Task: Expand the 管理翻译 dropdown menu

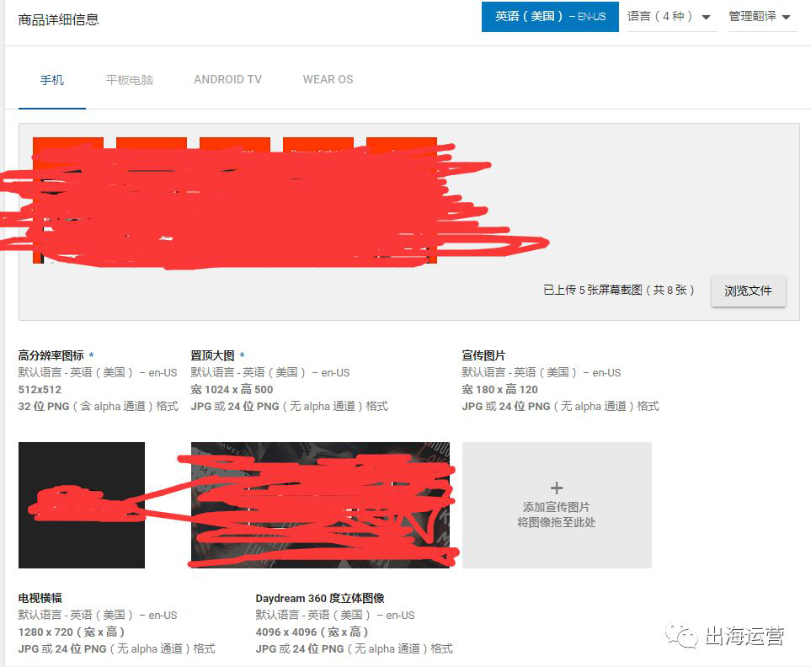Action: coord(760,17)
